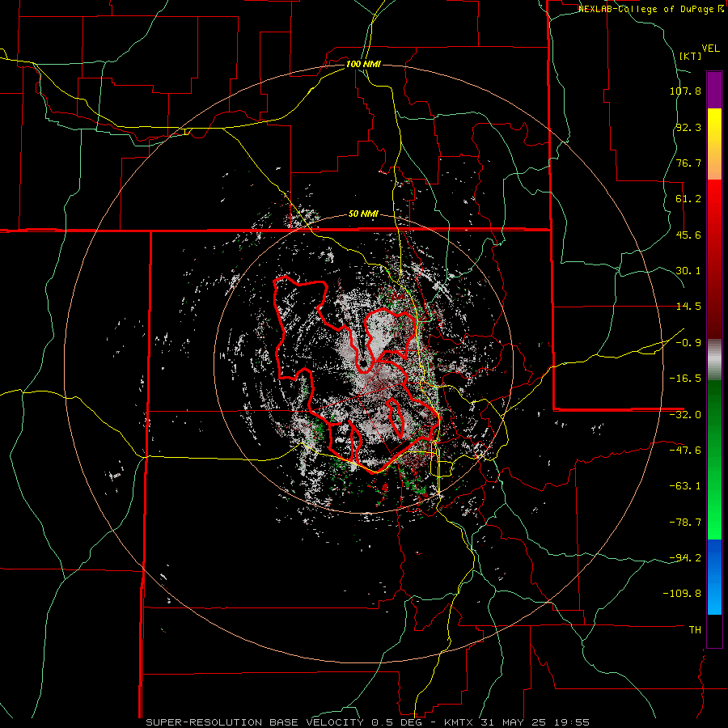This screenshot has width=728, height=728.
Task: Pick the black TH segment of color bar
Action: tap(714, 631)
